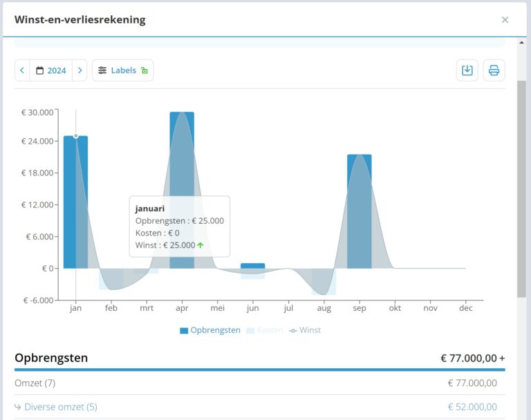Toggle Kosten series in chart legend
Image resolution: width=531 pixels, height=420 pixels.
tap(265, 330)
